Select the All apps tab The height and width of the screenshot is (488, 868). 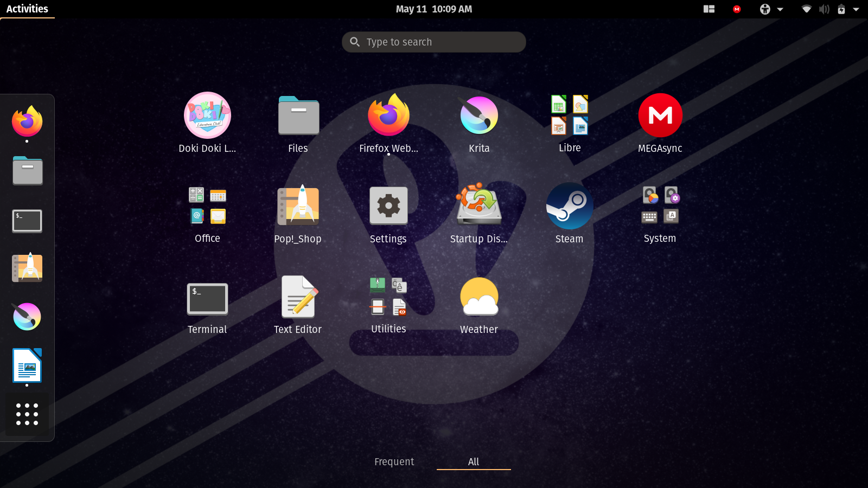coord(474,461)
